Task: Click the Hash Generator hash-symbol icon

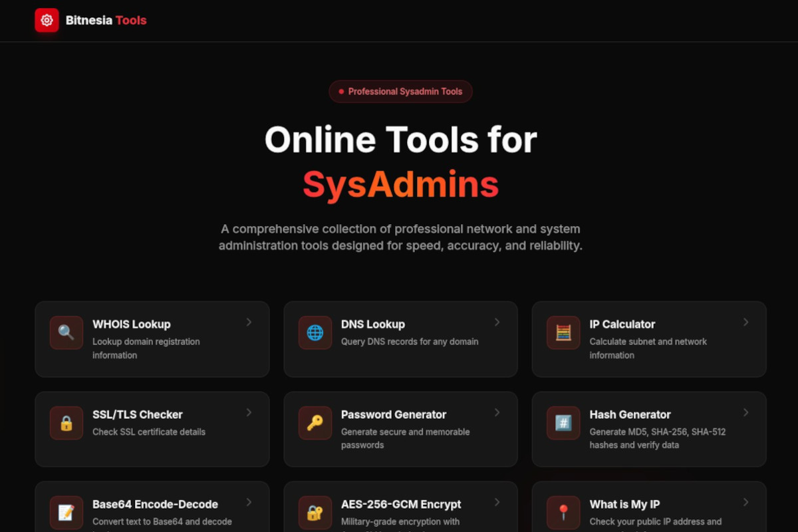Action: coord(563,423)
